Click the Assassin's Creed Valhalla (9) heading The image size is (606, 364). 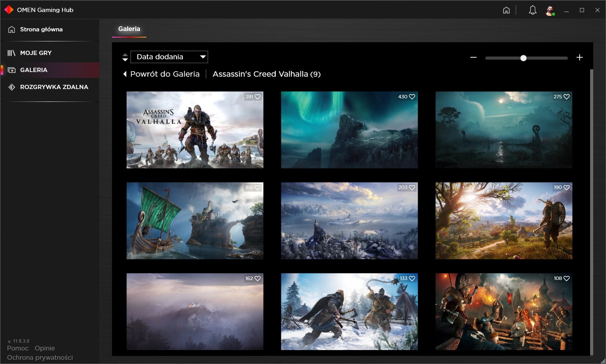coord(267,74)
